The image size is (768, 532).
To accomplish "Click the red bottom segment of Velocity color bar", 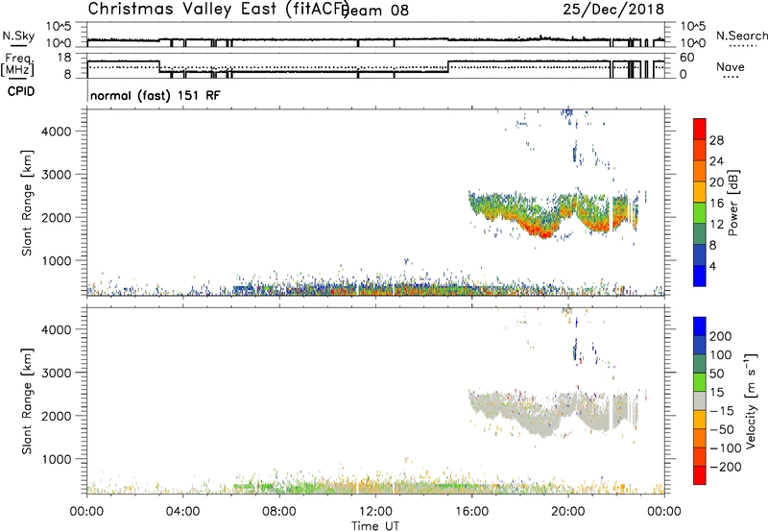I will coord(700,475).
